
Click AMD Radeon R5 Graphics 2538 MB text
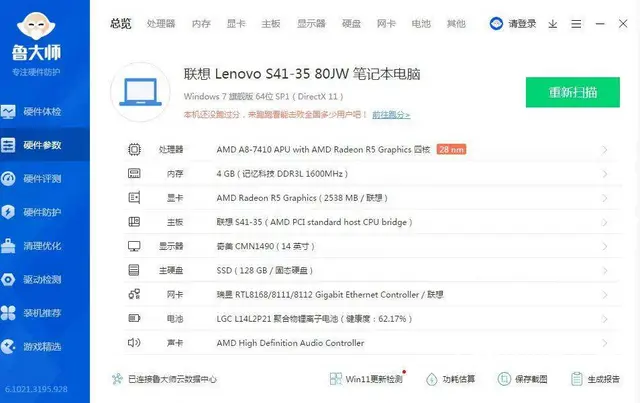tap(302, 198)
